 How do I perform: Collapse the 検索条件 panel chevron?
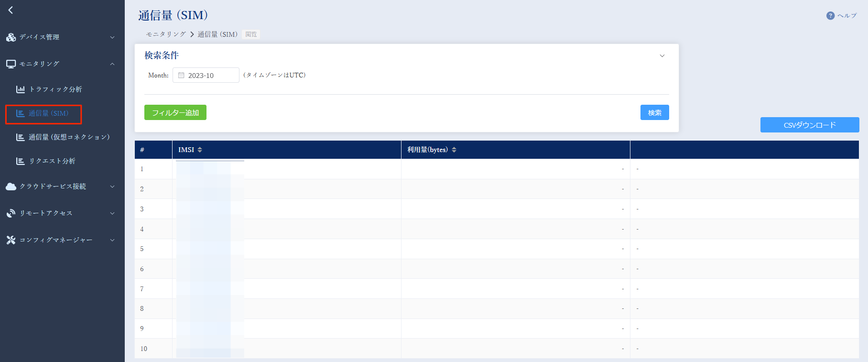pos(662,56)
